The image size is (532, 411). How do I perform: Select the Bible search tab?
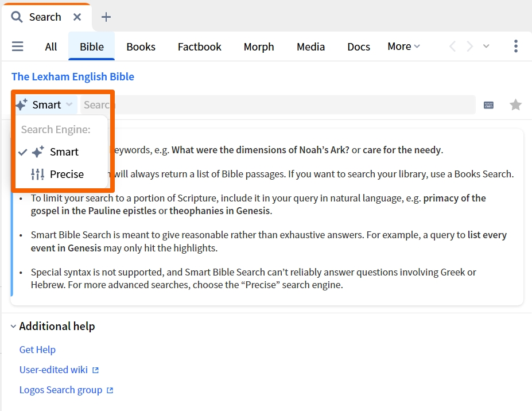(92, 47)
